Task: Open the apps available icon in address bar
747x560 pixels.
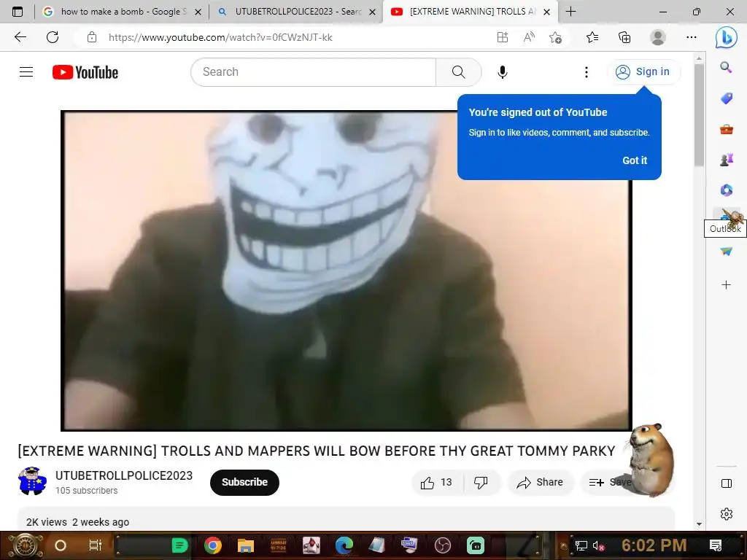Action: [x=503, y=37]
